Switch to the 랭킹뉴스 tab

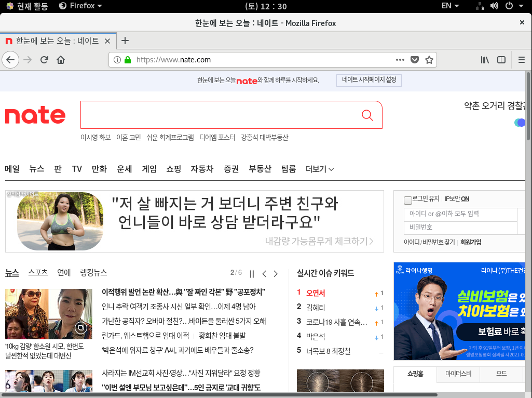pos(93,272)
